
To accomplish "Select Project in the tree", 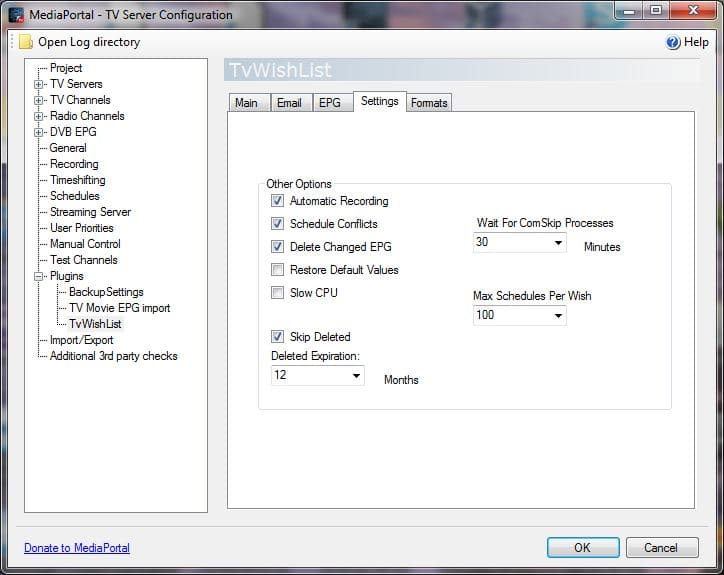I will point(66,68).
